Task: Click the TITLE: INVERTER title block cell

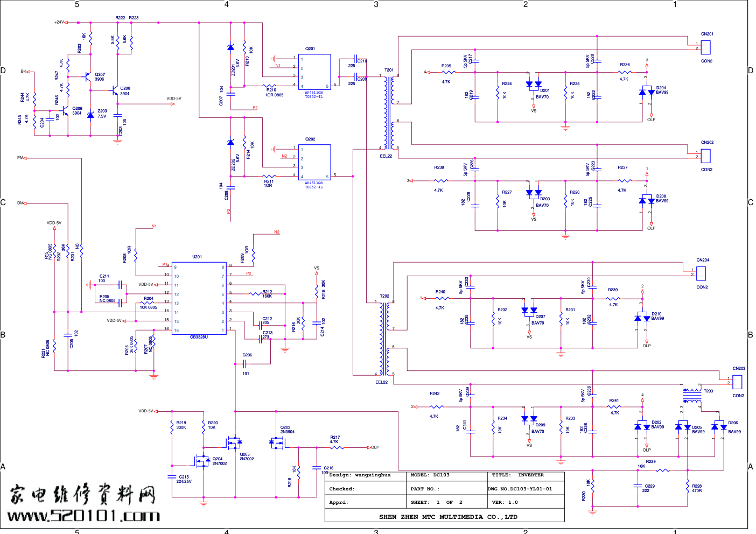Action: 526,475
